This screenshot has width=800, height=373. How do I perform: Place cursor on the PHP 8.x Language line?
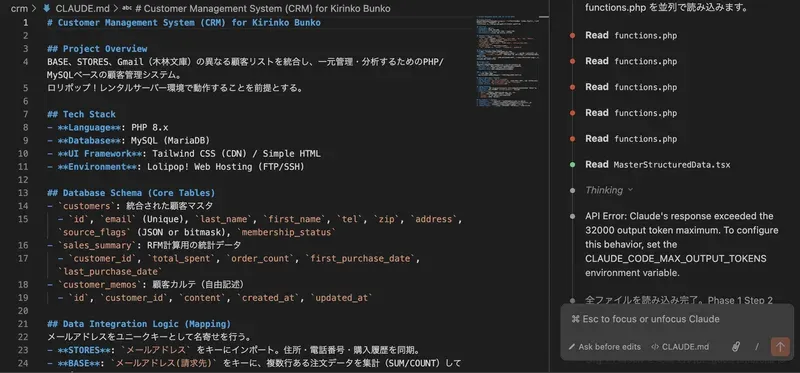pyautogui.click(x=108, y=128)
